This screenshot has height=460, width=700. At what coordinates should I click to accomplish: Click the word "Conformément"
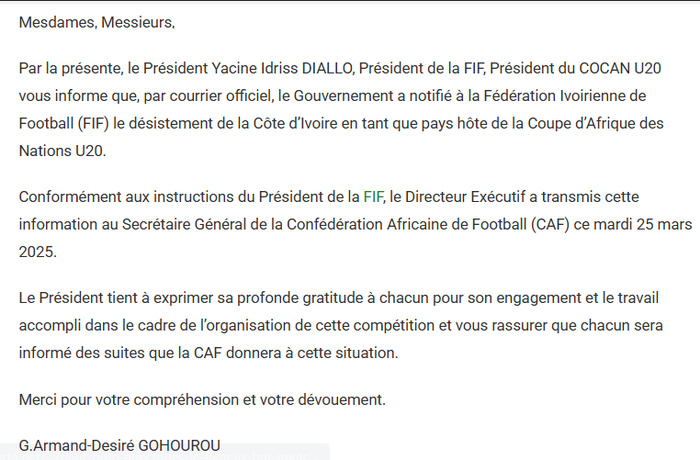point(68,195)
